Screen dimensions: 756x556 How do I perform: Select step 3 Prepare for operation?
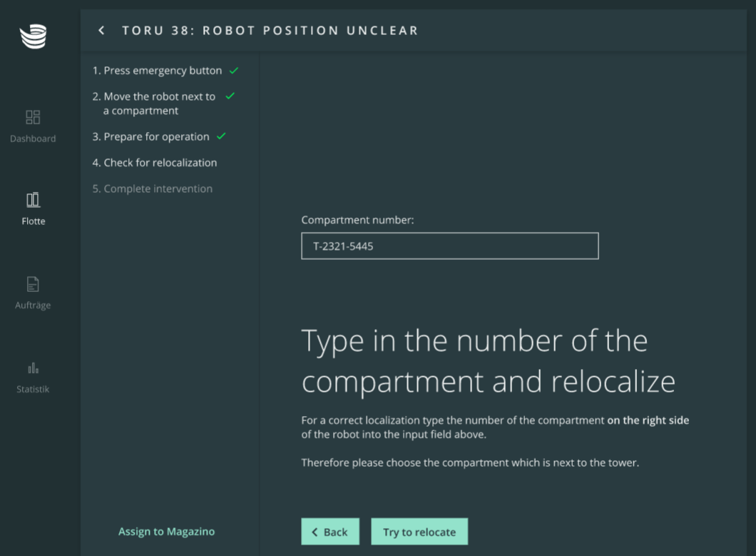coord(151,137)
